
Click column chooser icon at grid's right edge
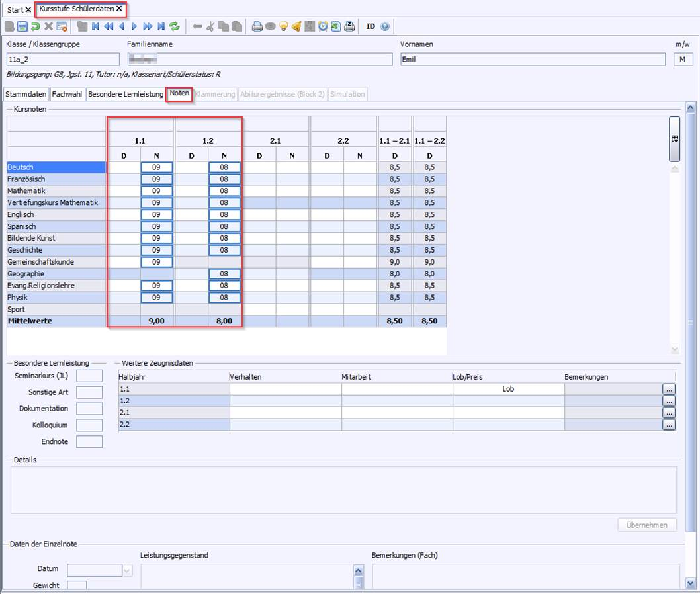pos(674,139)
